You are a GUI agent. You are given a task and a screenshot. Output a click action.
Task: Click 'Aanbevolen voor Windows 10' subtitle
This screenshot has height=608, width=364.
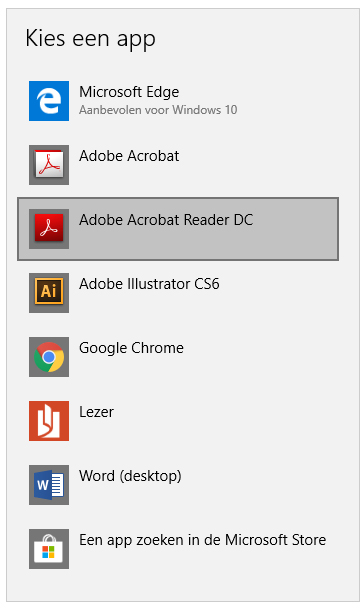(x=158, y=110)
